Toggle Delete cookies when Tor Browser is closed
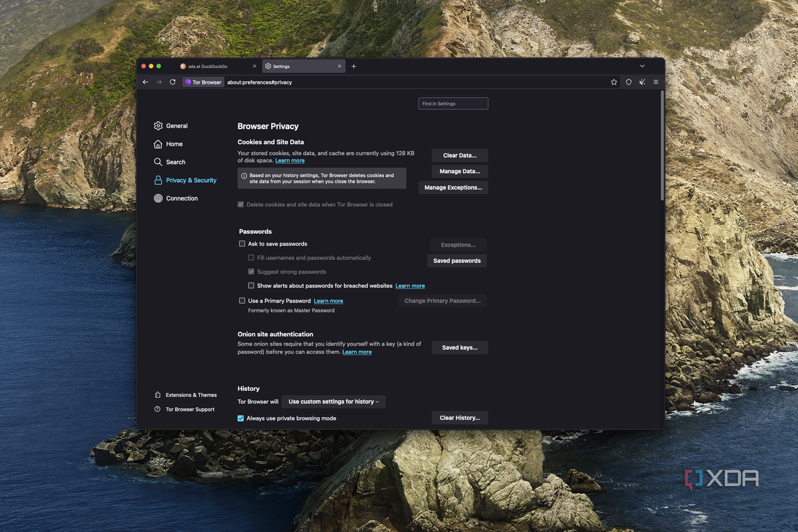The height and width of the screenshot is (532, 798). [x=241, y=205]
